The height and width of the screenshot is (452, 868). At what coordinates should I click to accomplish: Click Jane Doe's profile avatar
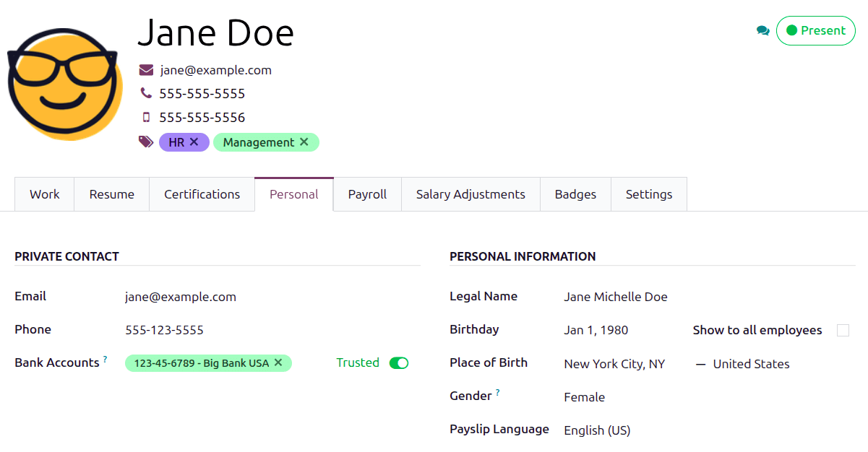pyautogui.click(x=64, y=83)
